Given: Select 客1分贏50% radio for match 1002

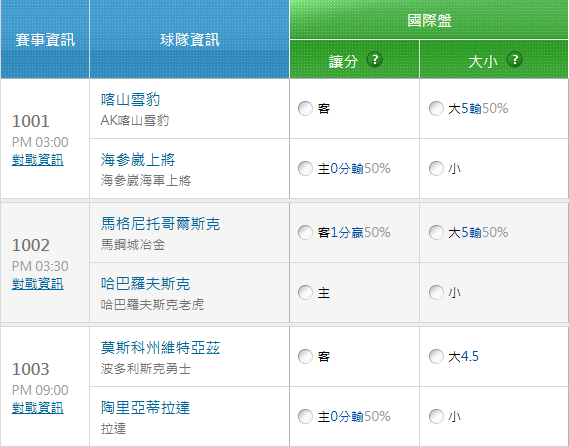Looking at the screenshot, I should coord(305,233).
